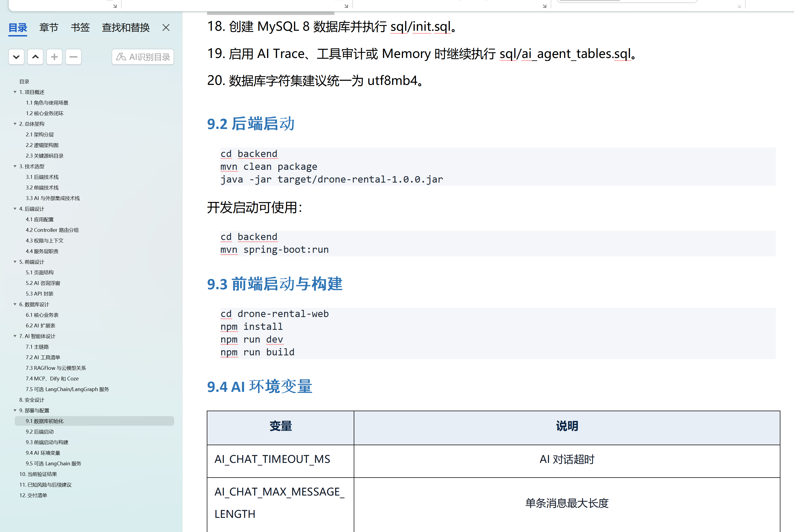Jump to 11. 已知风险与后续建议
The image size is (794, 532).
[x=45, y=485]
